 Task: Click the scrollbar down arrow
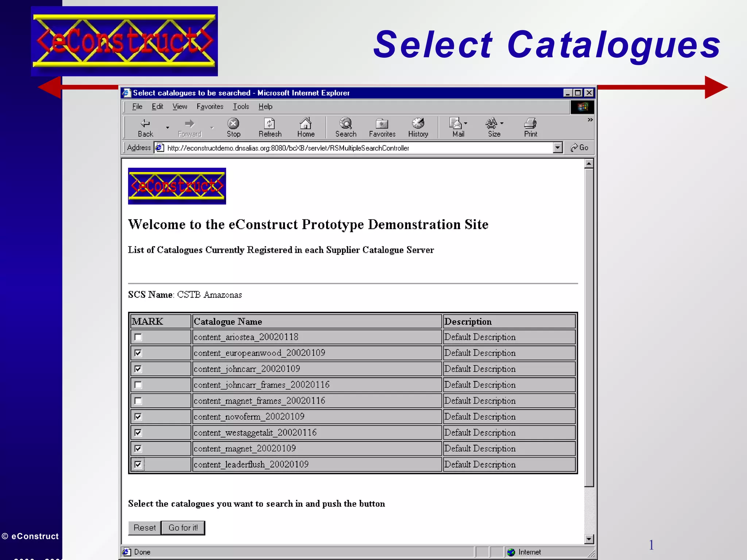pos(589,539)
